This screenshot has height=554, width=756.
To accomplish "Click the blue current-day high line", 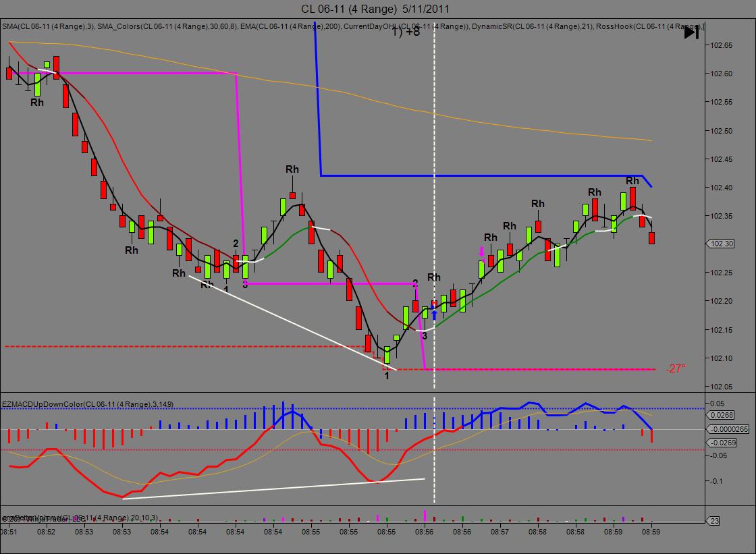I will click(x=482, y=175).
